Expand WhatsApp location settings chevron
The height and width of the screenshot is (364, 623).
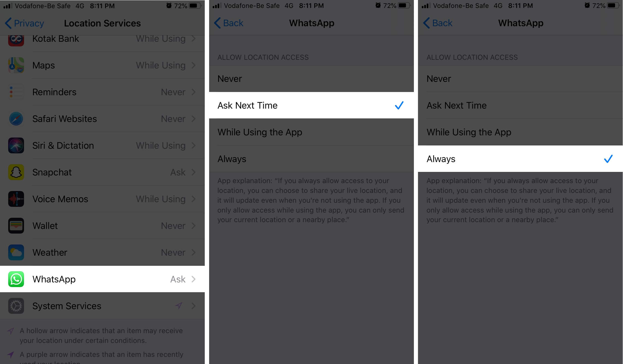click(194, 279)
